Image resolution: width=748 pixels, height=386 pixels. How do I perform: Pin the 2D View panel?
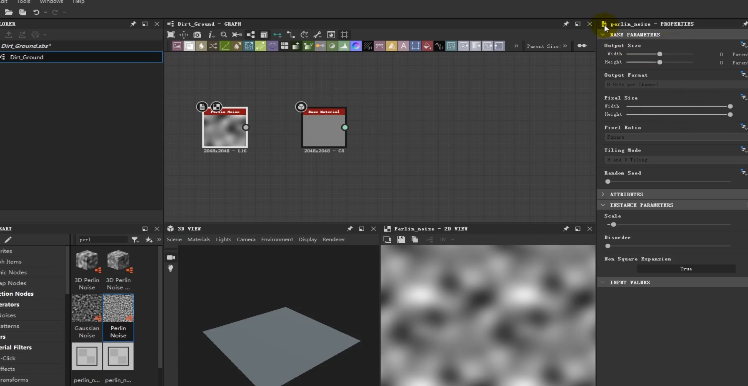click(565, 229)
